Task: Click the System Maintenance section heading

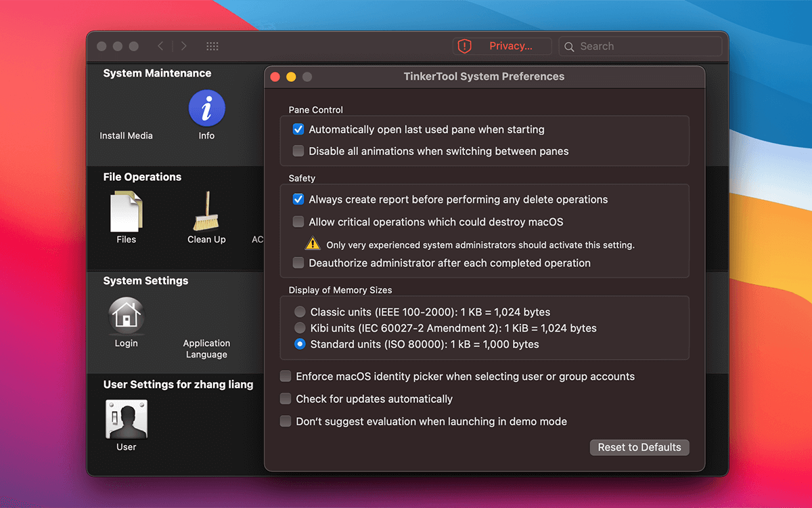Action: 157,73
